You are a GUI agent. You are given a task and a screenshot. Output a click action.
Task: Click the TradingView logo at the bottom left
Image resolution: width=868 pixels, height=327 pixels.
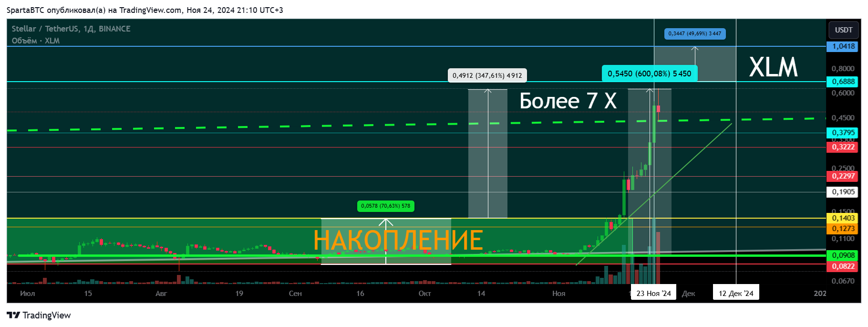[39, 315]
